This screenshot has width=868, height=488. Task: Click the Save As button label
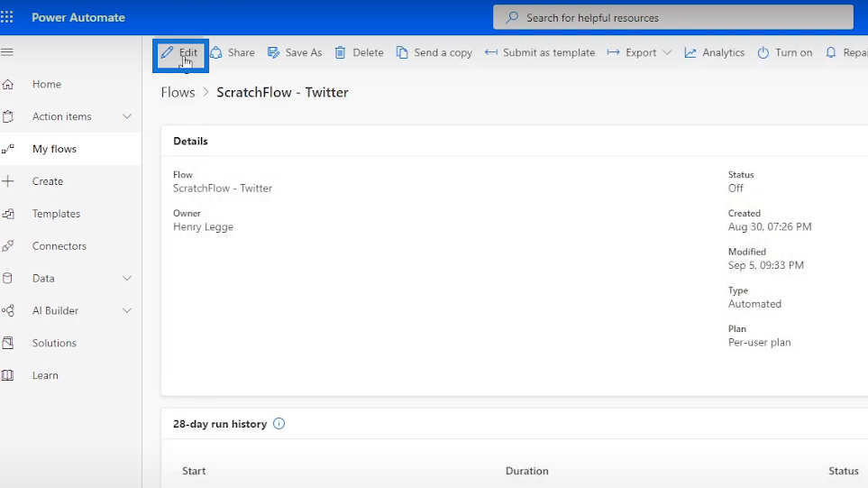click(304, 52)
